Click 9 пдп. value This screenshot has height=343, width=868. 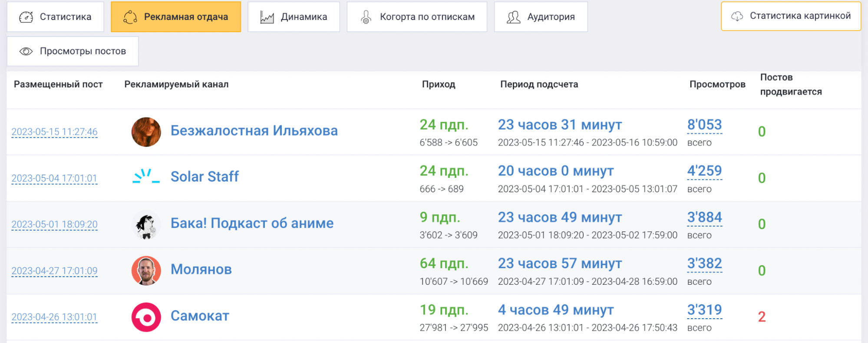[439, 217]
